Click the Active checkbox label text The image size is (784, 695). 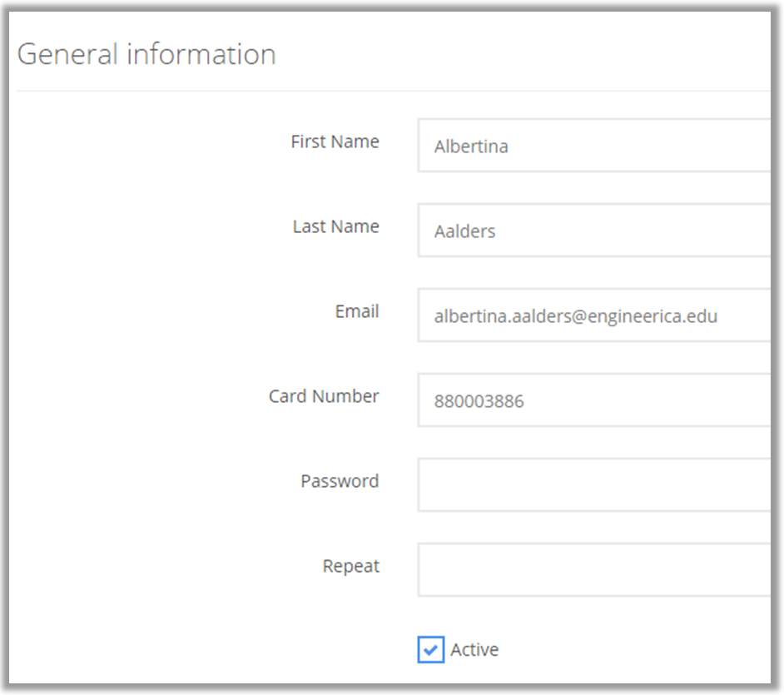click(474, 650)
